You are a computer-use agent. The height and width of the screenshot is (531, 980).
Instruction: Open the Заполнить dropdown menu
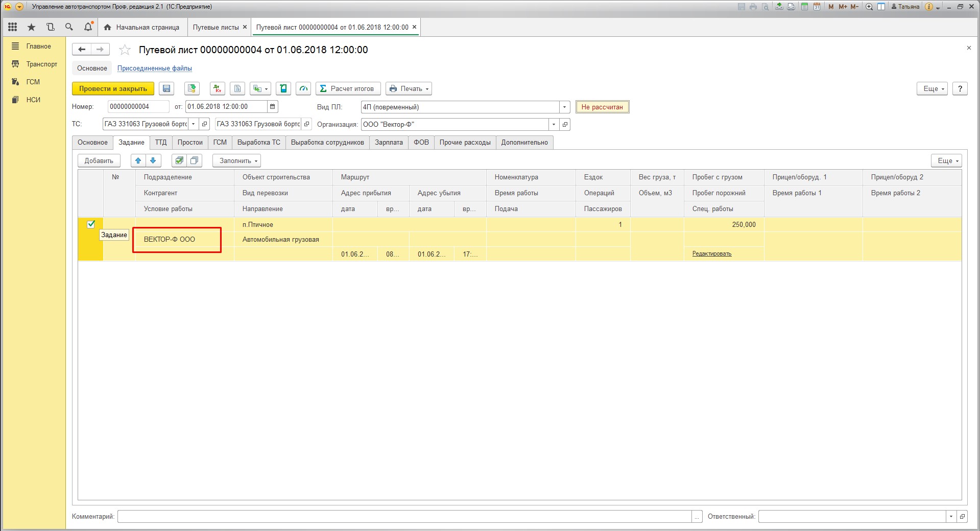(x=236, y=160)
